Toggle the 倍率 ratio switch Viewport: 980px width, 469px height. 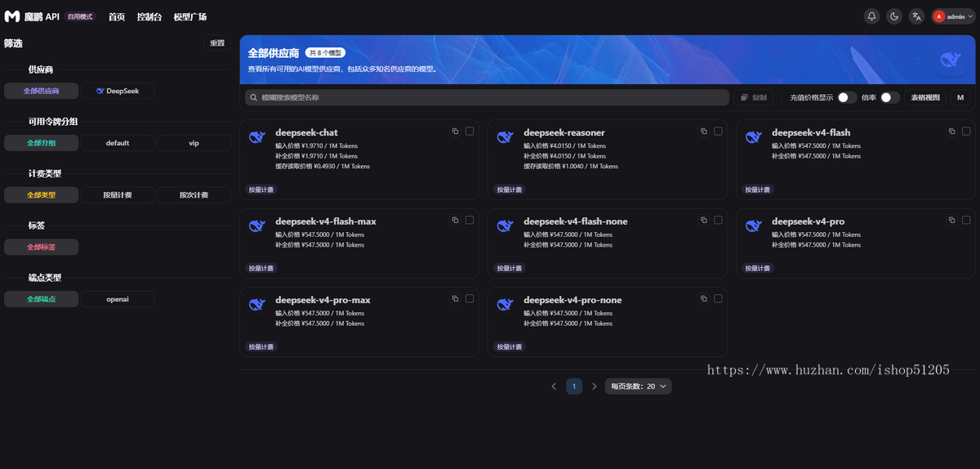tap(890, 97)
